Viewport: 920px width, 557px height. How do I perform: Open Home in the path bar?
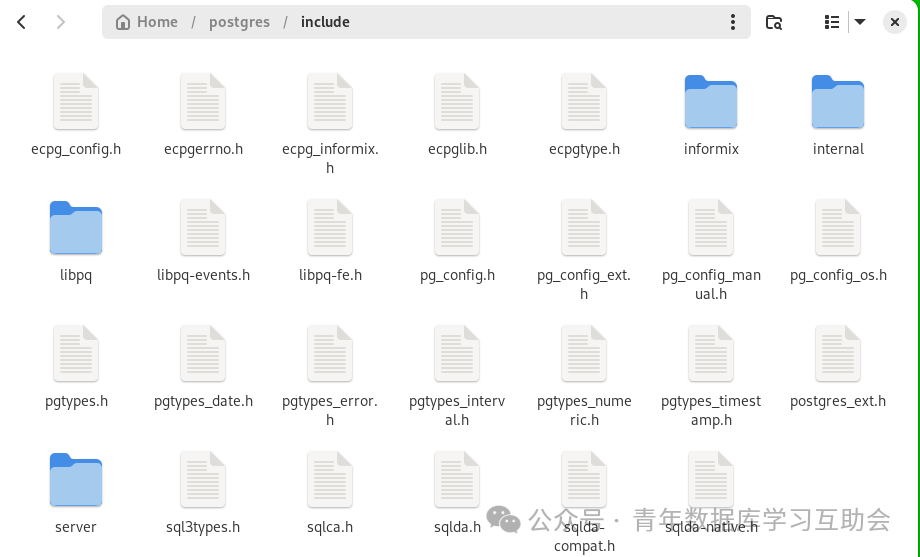[x=147, y=22]
